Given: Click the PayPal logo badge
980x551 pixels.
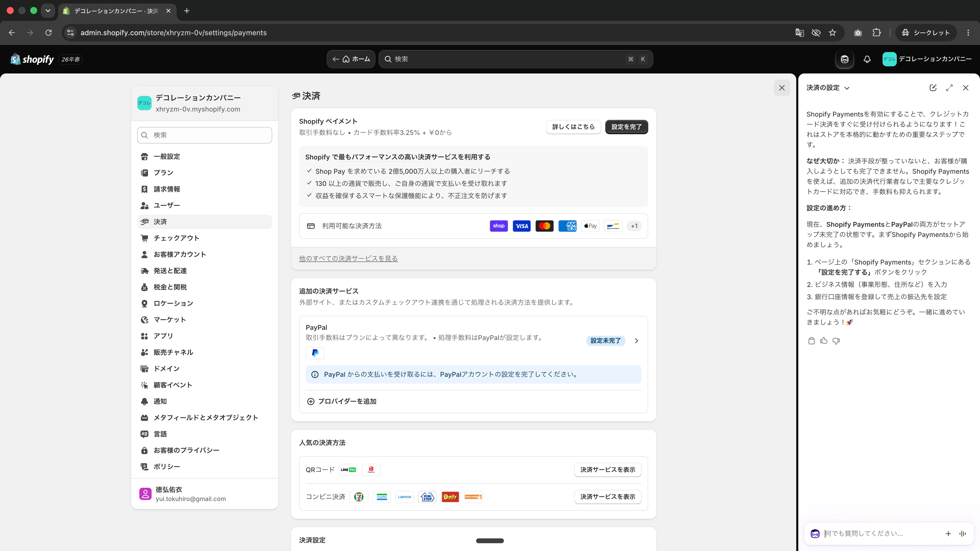Looking at the screenshot, I should 315,353.
